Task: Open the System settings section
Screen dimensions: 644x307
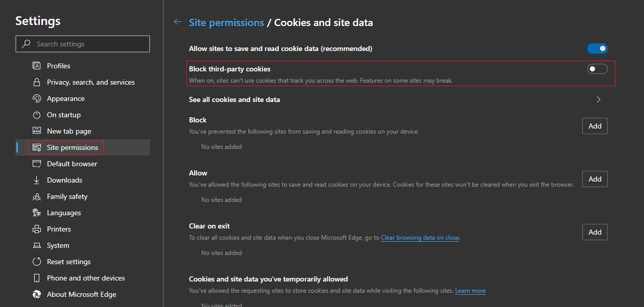Action: [x=58, y=245]
